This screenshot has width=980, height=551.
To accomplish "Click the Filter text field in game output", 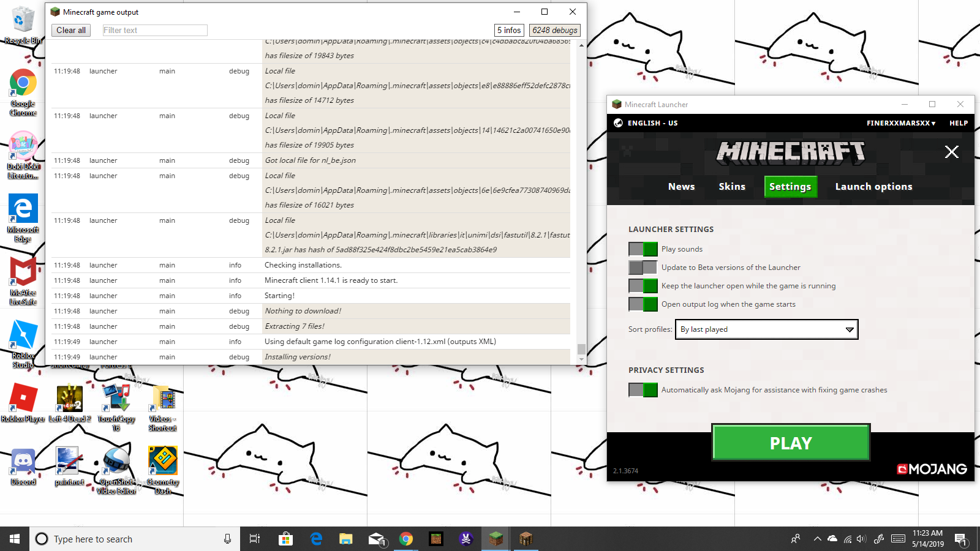I will (x=155, y=30).
